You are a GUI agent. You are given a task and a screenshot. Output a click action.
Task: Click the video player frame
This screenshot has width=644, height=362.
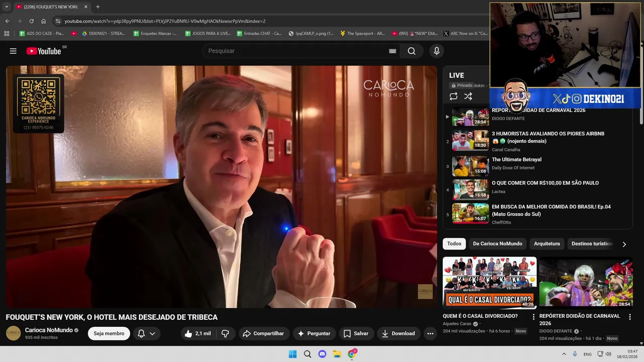pos(221,187)
